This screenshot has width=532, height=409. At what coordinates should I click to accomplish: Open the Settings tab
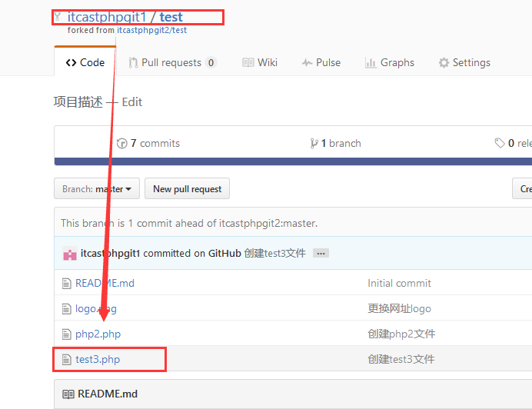click(x=464, y=62)
